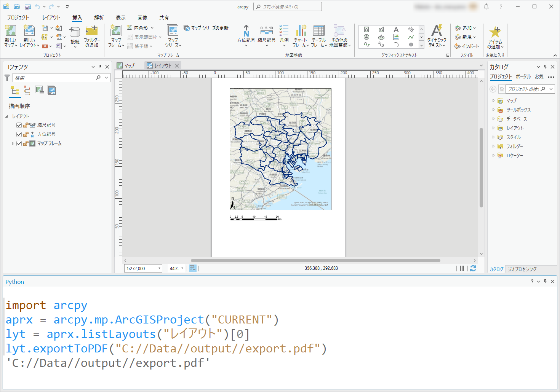Screen dimensions: 560x392
Task: Uncheck the 縮尺記号 layout element
Action: coord(19,125)
